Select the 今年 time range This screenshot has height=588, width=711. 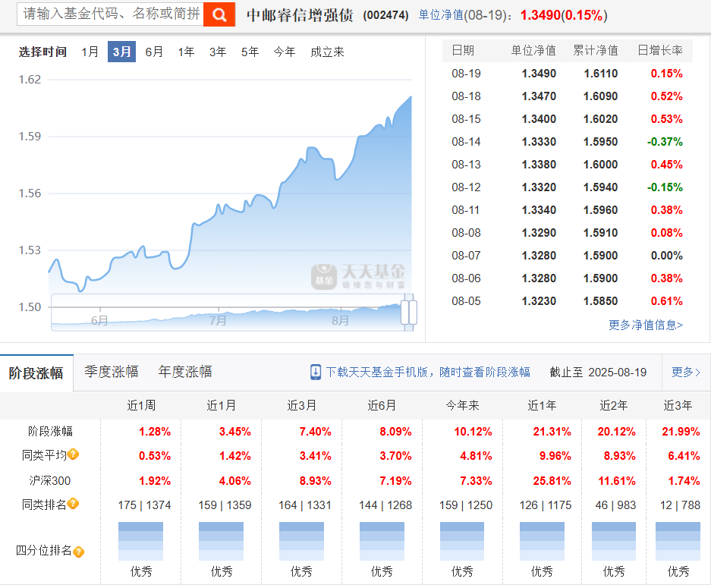pos(285,52)
